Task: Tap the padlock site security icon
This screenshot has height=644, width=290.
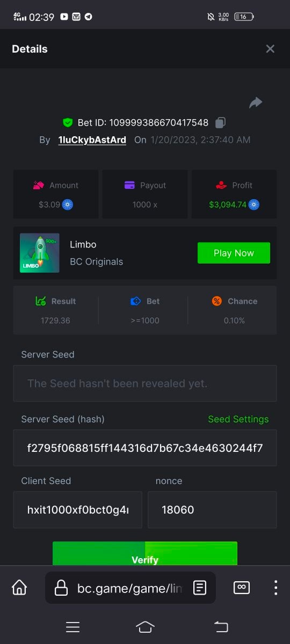Action: coord(61,588)
